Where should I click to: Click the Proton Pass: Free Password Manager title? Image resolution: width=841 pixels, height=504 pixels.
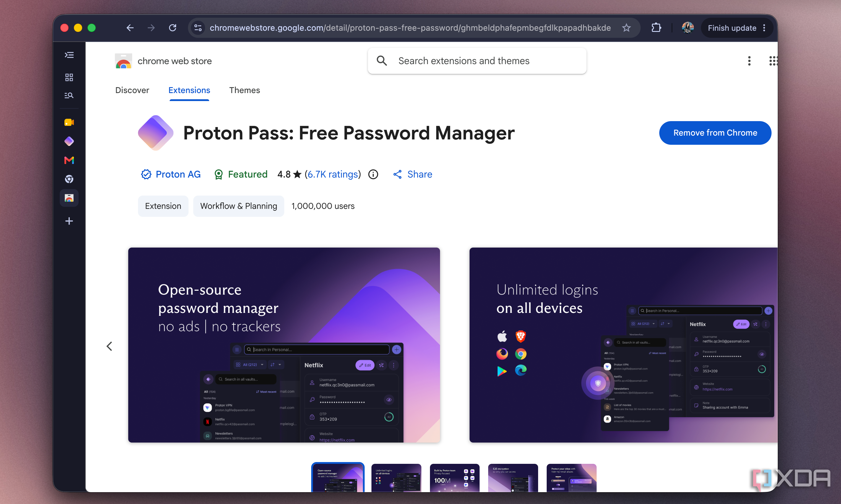[x=349, y=133]
